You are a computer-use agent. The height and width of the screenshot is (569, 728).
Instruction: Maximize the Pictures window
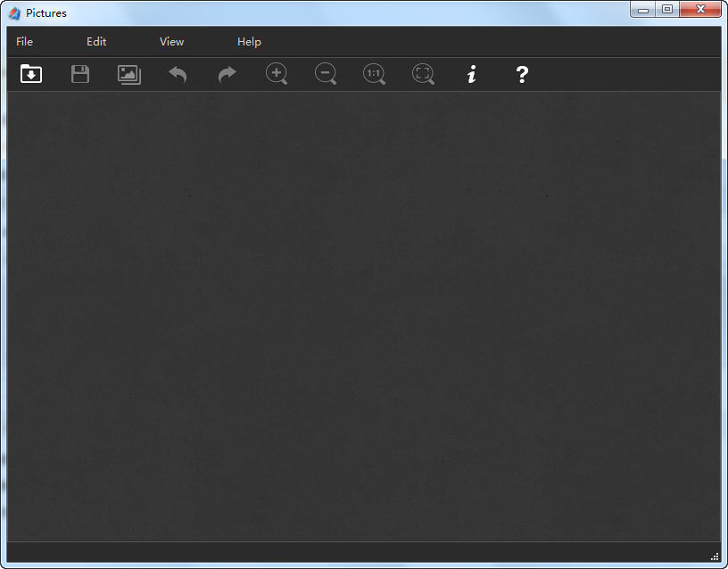click(667, 9)
